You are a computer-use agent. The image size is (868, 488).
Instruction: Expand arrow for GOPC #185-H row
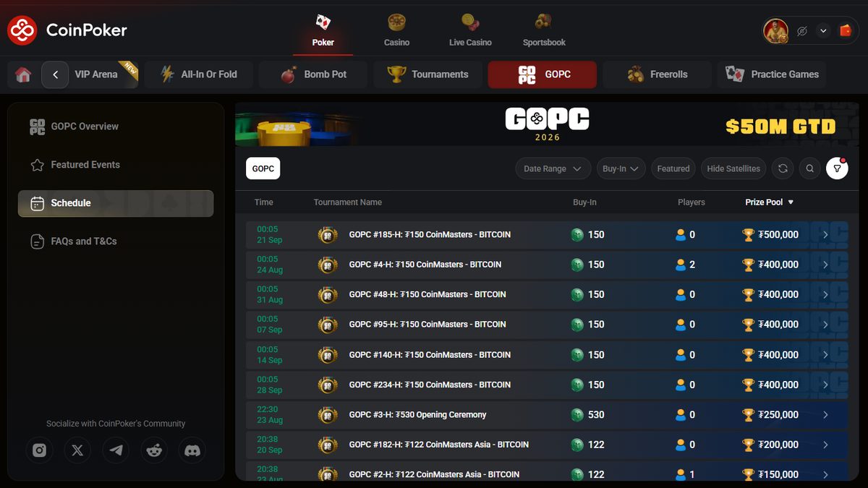pos(825,235)
